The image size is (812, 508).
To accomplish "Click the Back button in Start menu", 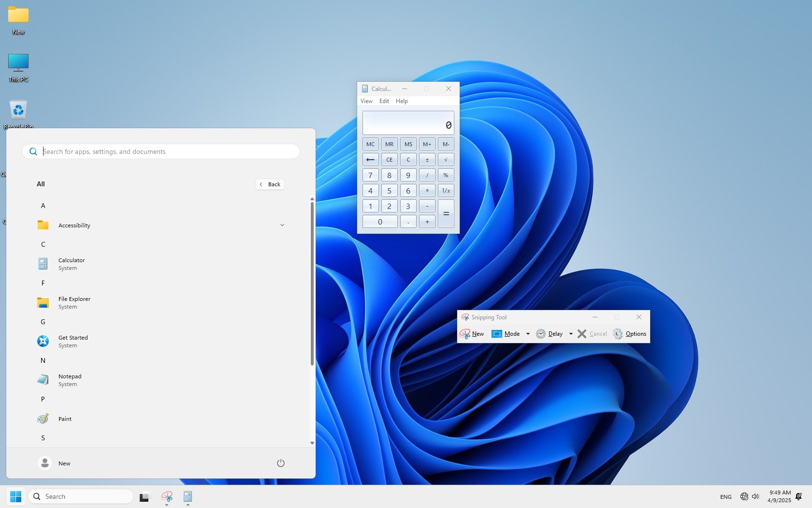I will pos(270,184).
